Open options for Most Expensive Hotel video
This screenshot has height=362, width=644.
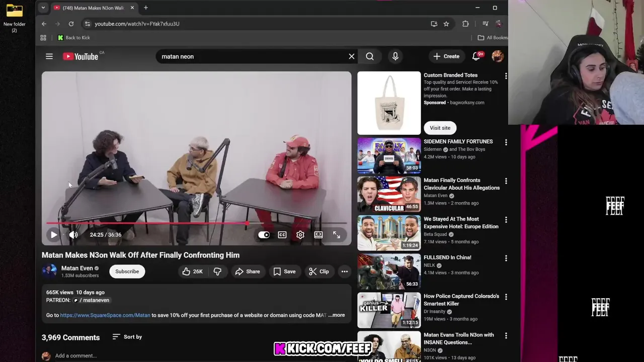506,220
